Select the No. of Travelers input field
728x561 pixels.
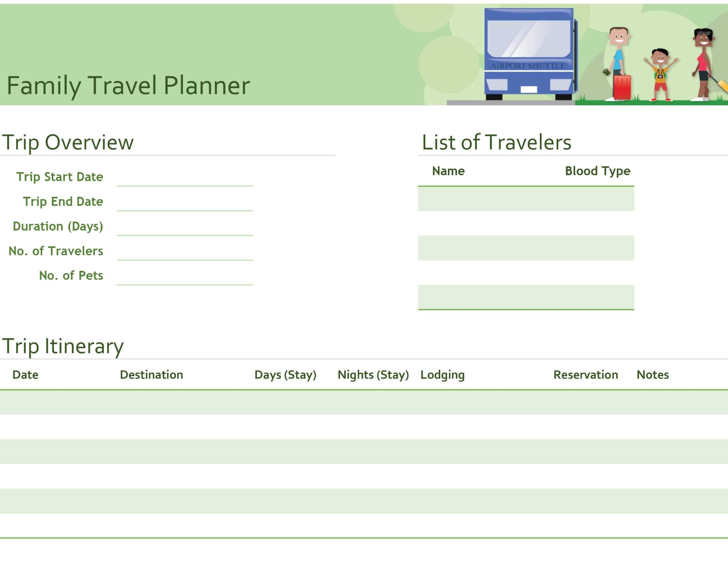click(x=183, y=250)
